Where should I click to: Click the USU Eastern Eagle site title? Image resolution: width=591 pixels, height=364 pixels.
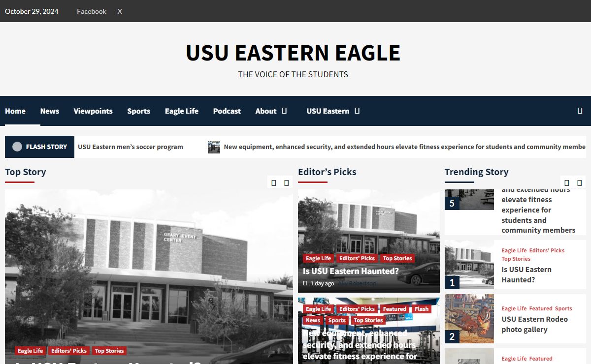[293, 53]
